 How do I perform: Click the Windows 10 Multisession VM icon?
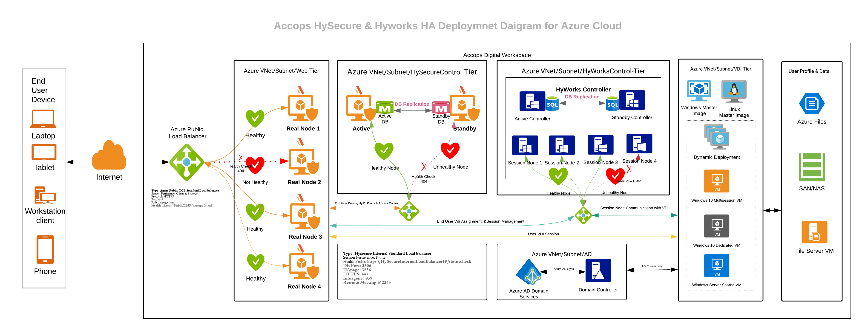(x=717, y=181)
